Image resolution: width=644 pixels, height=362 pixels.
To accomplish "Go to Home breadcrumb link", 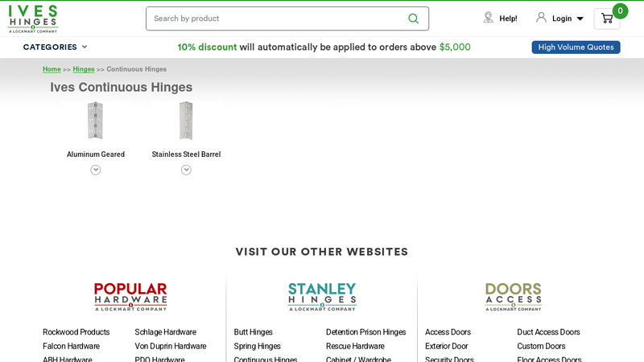I will click(x=52, y=69).
